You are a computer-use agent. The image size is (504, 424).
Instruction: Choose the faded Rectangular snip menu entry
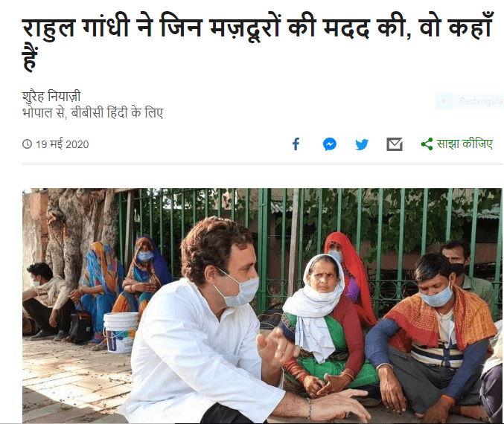click(x=470, y=101)
